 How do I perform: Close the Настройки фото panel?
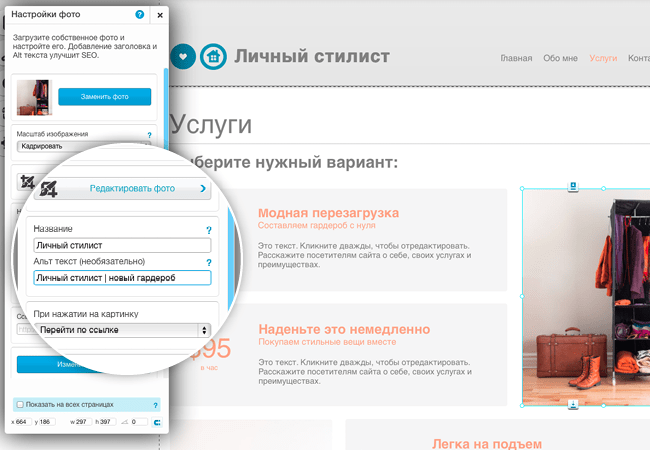[160, 15]
